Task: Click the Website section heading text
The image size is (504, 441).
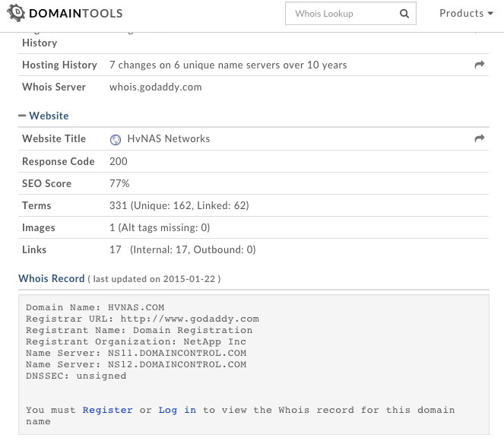Action: tap(49, 116)
